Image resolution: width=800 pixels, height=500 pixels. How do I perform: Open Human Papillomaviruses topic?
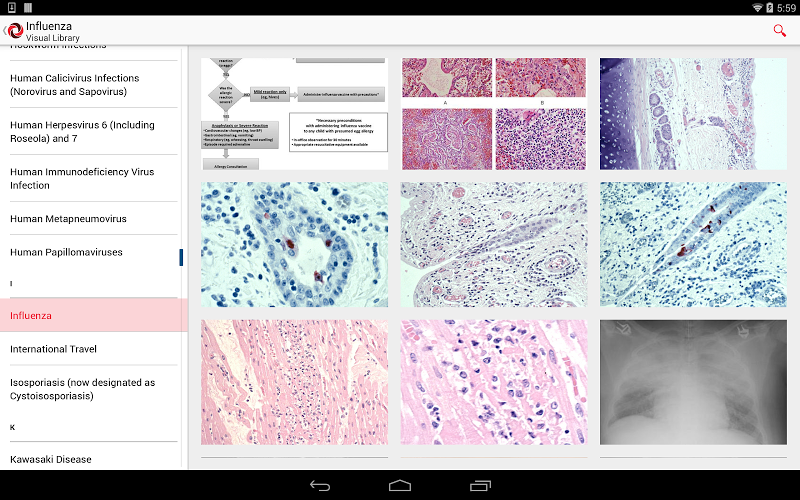93,252
